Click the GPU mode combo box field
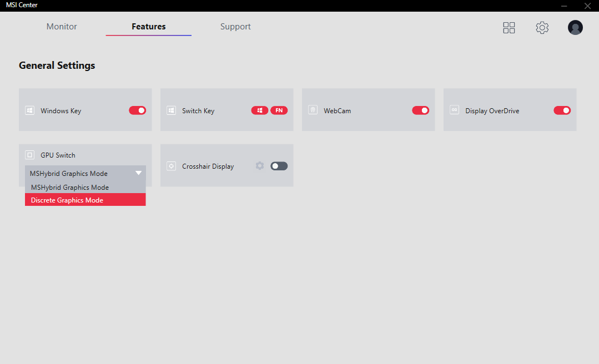599x364 pixels. point(85,174)
